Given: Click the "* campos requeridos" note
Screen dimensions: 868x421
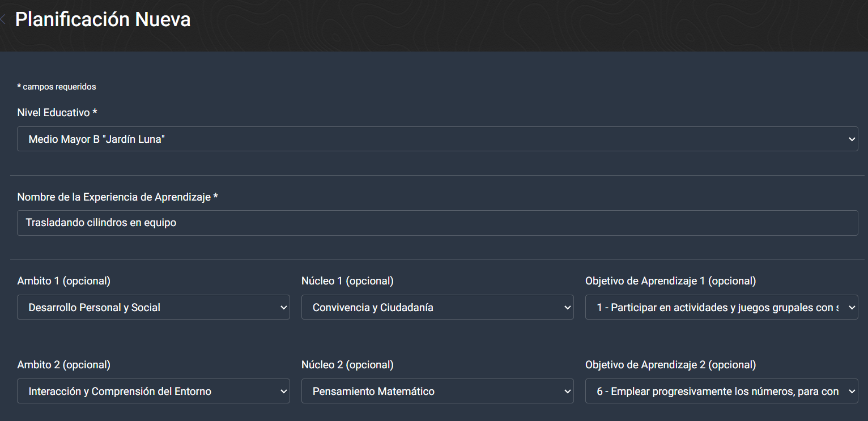Looking at the screenshot, I should (57, 87).
